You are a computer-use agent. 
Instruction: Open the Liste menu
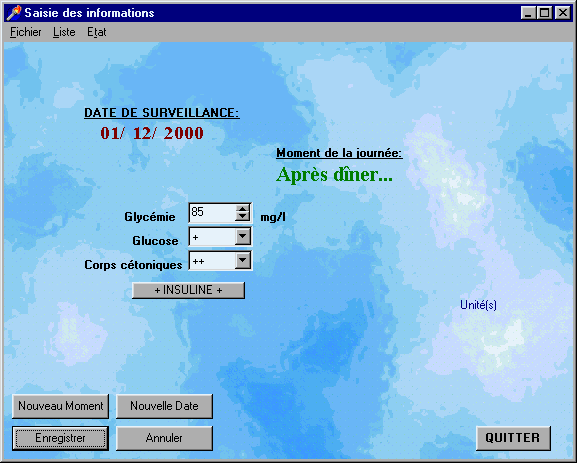click(x=64, y=32)
